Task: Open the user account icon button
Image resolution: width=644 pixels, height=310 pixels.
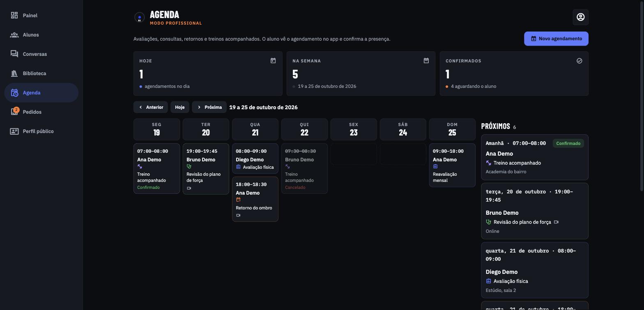Action: coord(581,17)
